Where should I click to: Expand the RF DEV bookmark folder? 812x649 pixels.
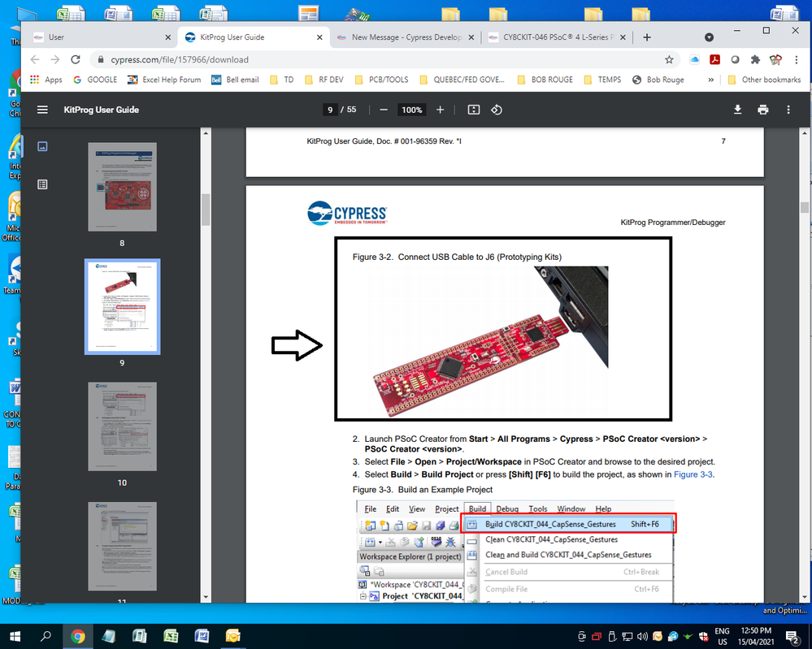(x=324, y=80)
